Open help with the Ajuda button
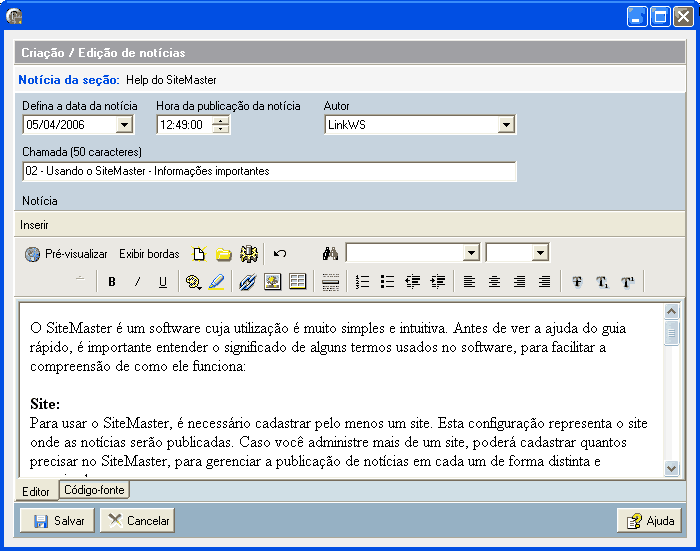 649,521
